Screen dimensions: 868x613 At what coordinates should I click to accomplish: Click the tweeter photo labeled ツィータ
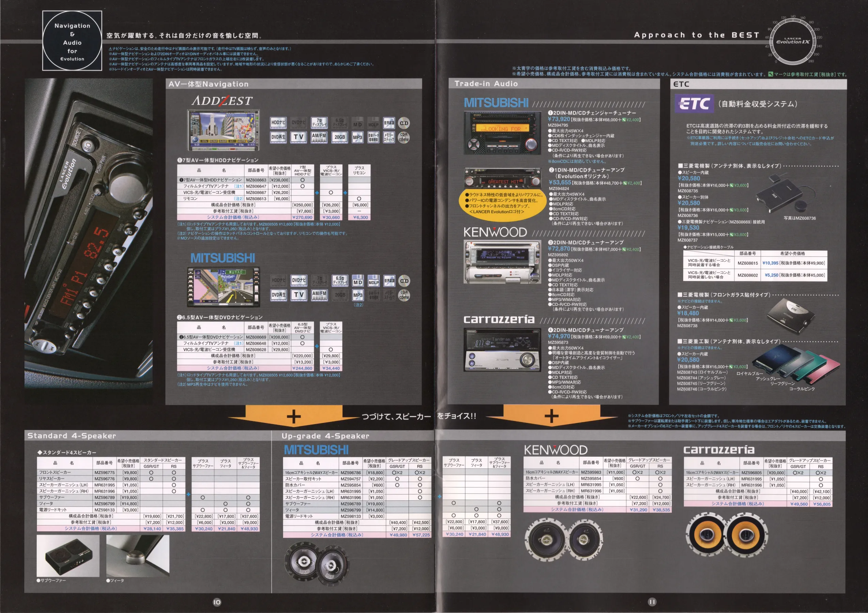(138, 555)
